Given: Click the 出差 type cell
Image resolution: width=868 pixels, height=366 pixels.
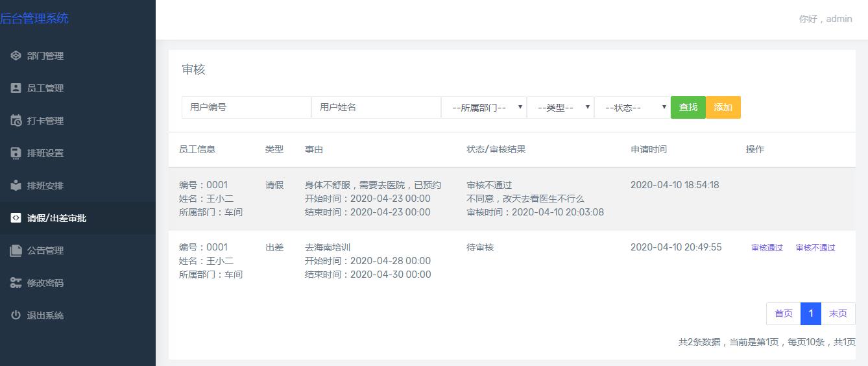Looking at the screenshot, I should point(274,247).
